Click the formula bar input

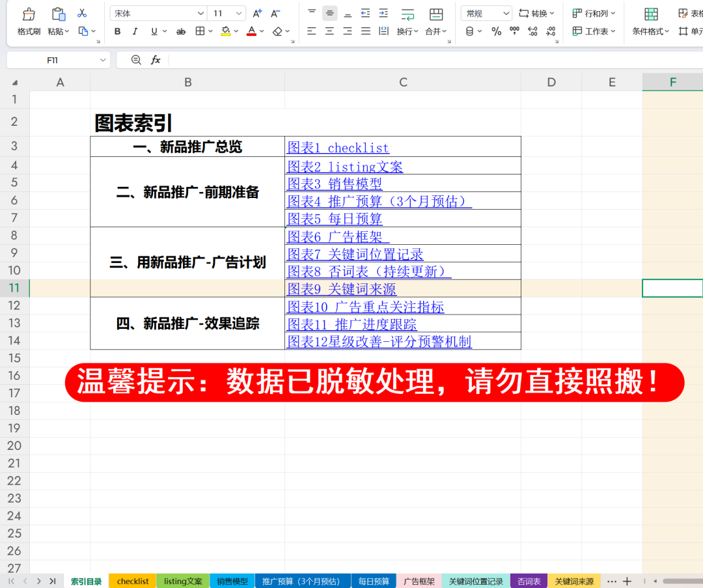tap(435, 60)
